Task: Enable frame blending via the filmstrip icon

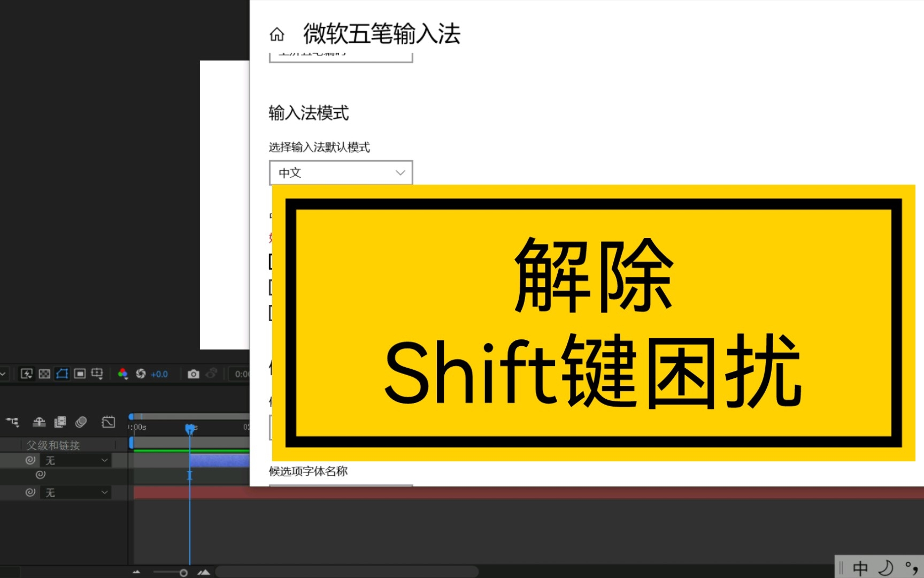Action: (60, 422)
